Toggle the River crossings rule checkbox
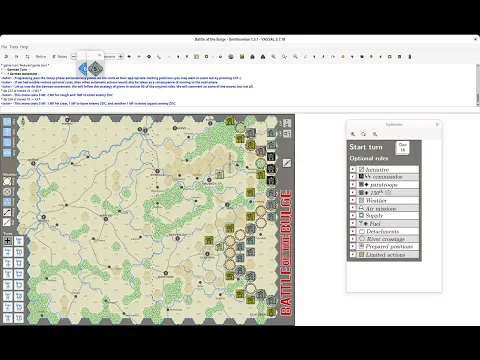Image resolution: width=480 pixels, height=360 pixels. [x=353, y=239]
